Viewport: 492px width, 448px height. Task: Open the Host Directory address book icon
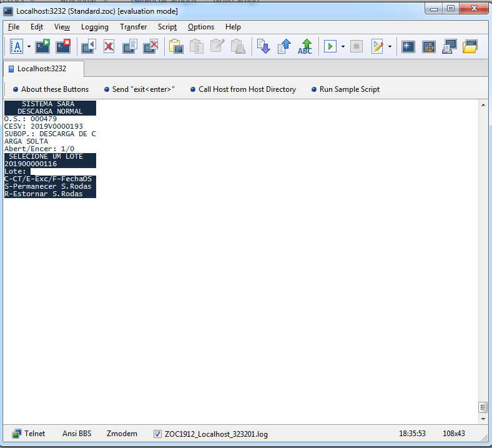tap(16, 46)
